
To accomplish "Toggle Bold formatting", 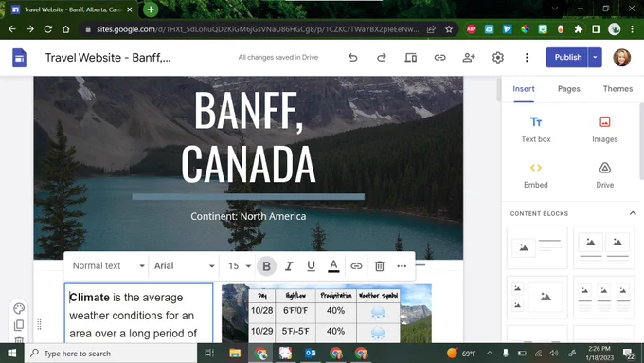I will point(266,266).
